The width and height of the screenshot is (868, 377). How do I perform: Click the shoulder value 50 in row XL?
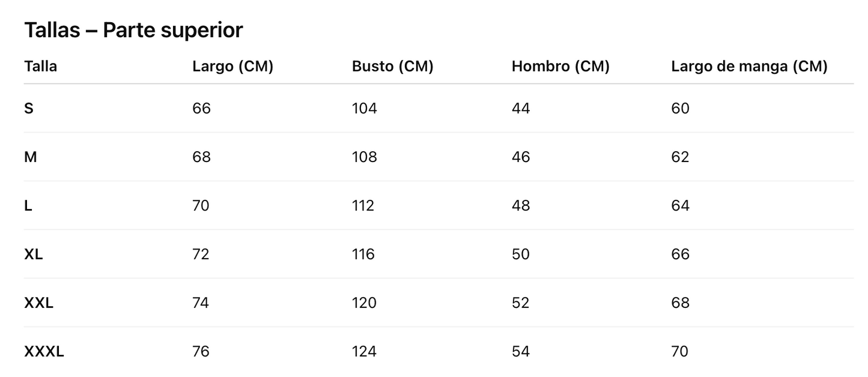point(521,255)
